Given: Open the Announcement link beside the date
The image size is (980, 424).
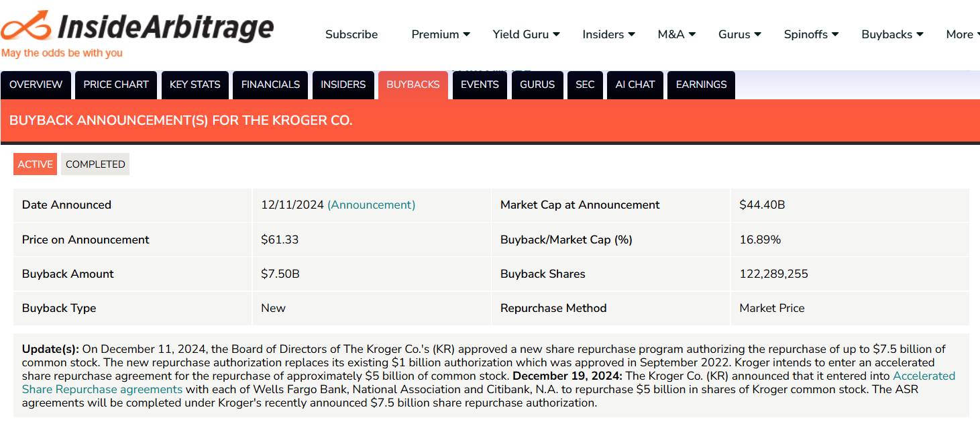Looking at the screenshot, I should click(x=371, y=205).
